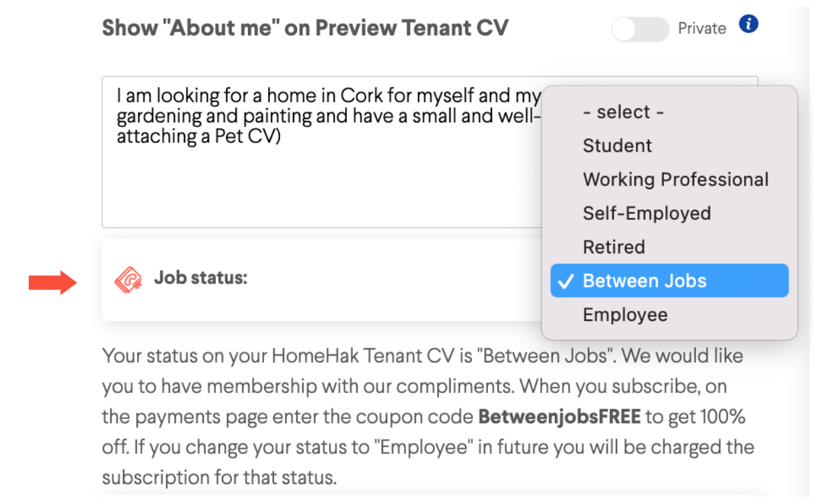The width and height of the screenshot is (829, 504).
Task: Select the Self-Employed option
Action: tap(646, 213)
